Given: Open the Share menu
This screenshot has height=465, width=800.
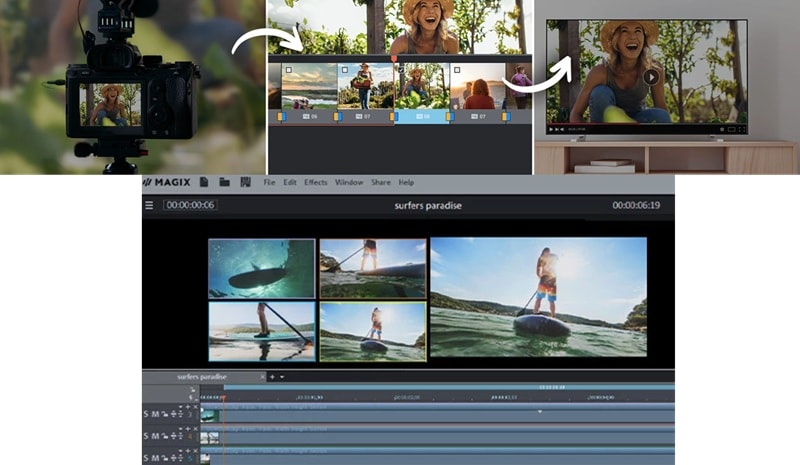Looking at the screenshot, I should [381, 182].
